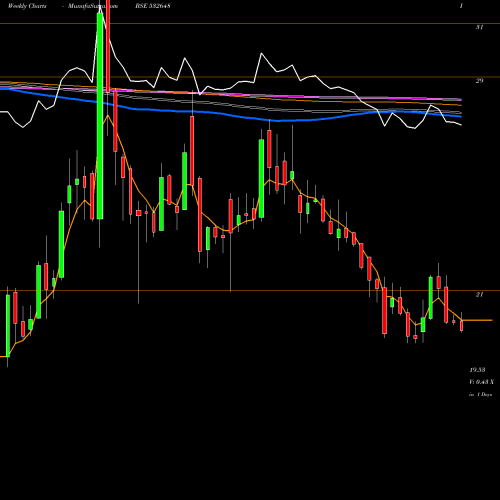Click the price axis label 29
Screen dimensions: 500x500
(479, 81)
